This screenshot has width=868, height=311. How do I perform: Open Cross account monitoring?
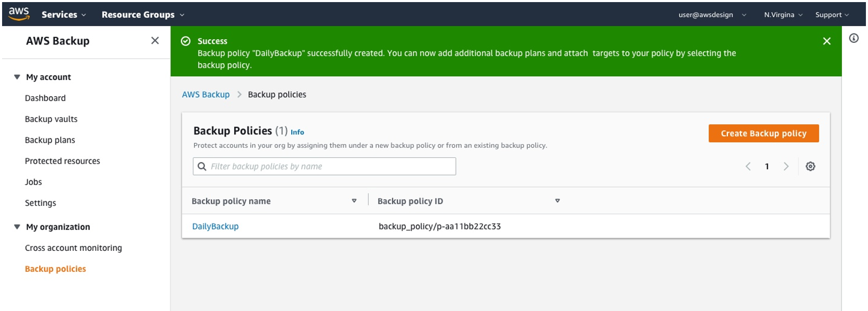click(73, 248)
